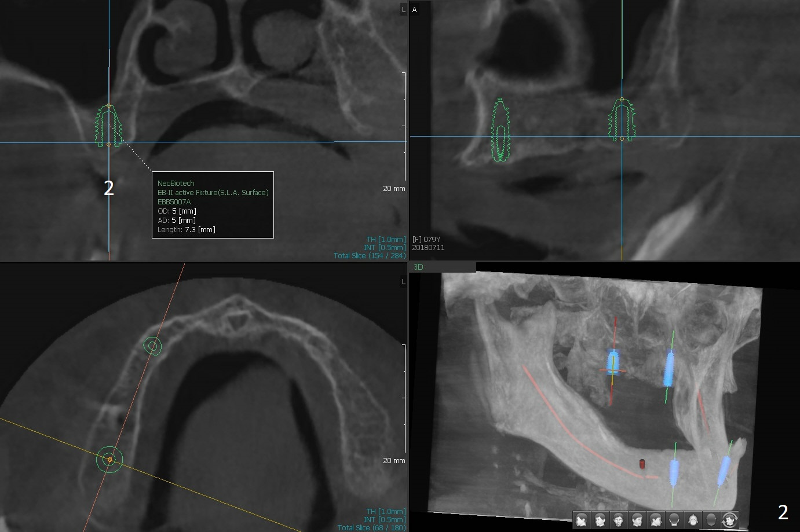Click the small implant circle in the axial view

pos(152,346)
